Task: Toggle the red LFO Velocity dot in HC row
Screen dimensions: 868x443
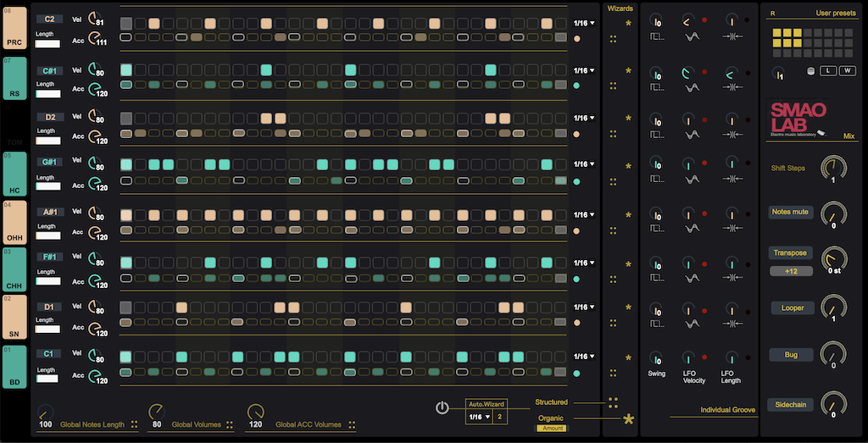Action: pyautogui.click(x=704, y=163)
